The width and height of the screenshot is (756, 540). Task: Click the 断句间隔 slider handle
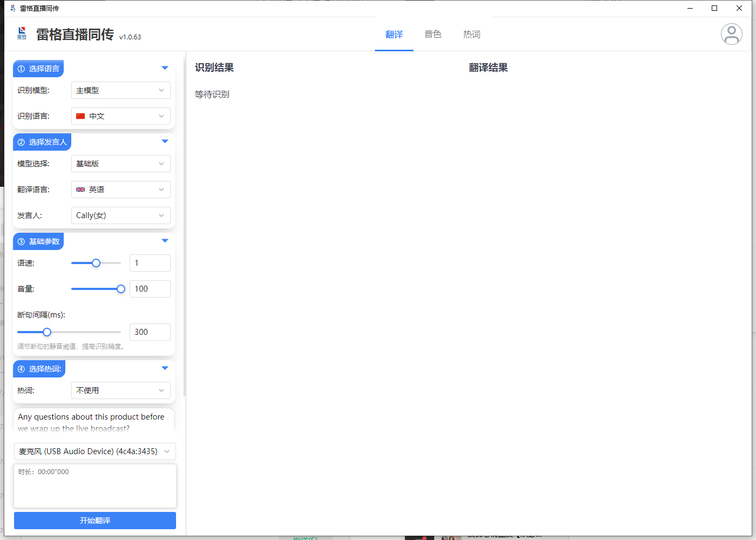point(47,332)
